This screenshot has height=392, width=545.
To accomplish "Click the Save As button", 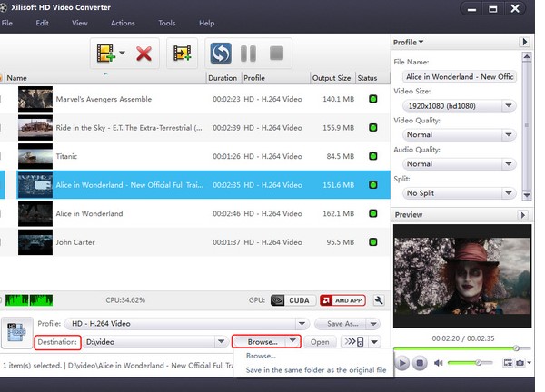I will pyautogui.click(x=342, y=324).
